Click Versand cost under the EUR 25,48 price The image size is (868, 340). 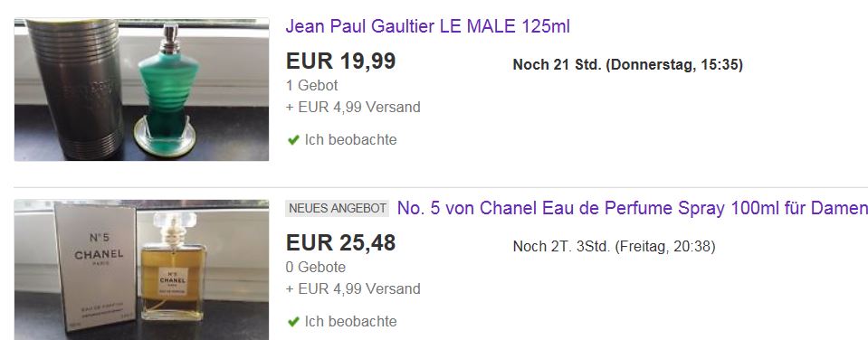tap(353, 289)
